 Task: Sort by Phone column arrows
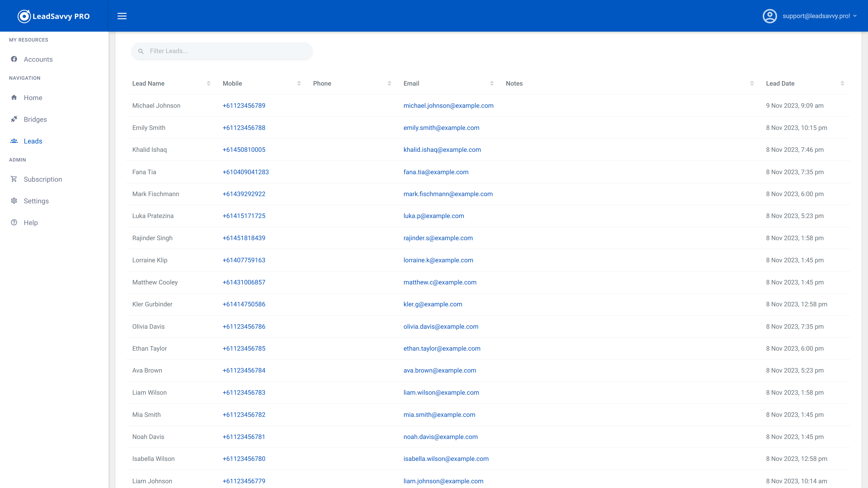(389, 84)
